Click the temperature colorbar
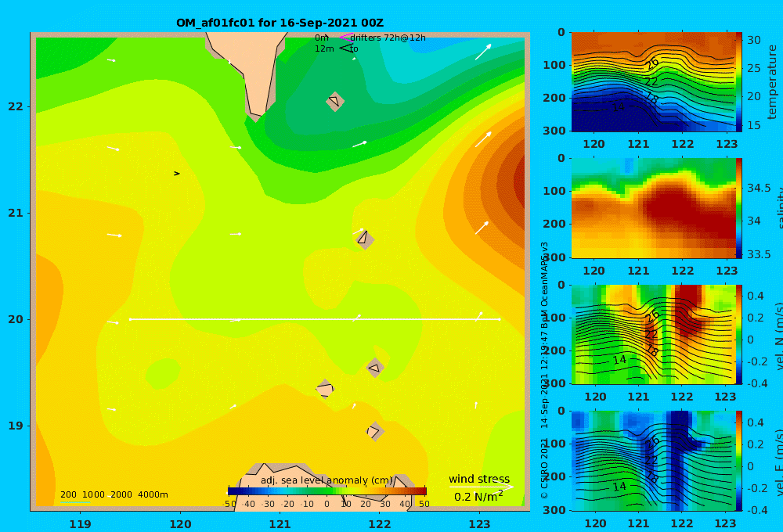 tap(739, 82)
